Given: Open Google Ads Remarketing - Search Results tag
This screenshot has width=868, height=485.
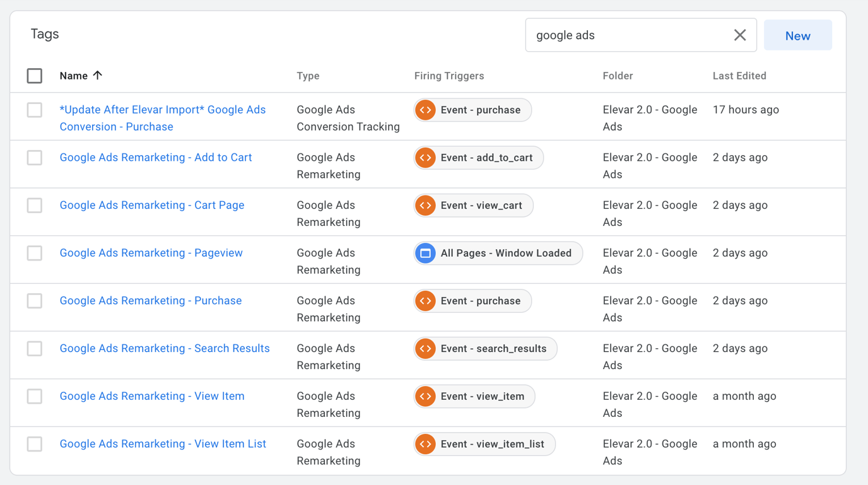Looking at the screenshot, I should pyautogui.click(x=165, y=349).
